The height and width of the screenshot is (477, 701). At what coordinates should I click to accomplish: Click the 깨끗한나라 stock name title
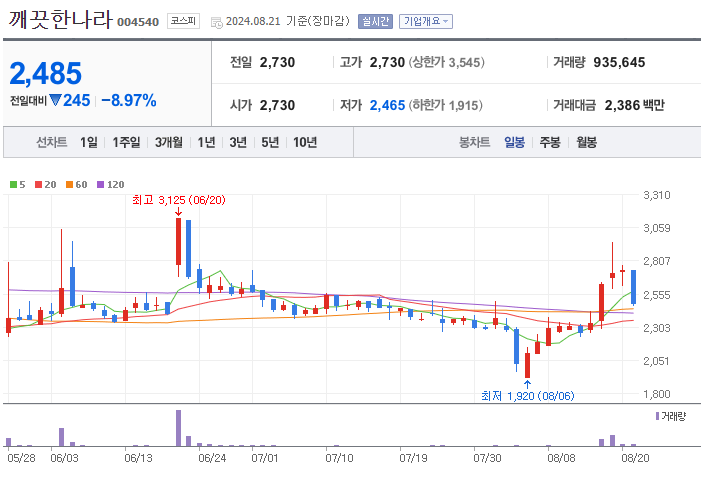tap(60, 20)
